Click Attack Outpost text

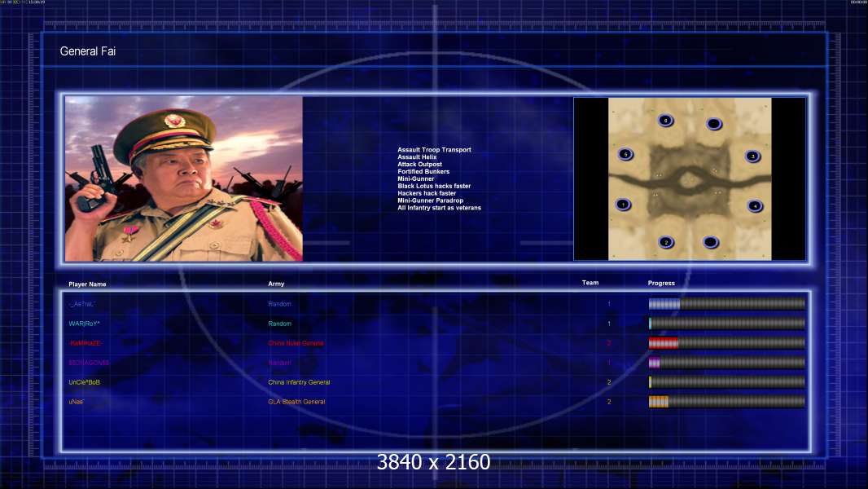(419, 164)
